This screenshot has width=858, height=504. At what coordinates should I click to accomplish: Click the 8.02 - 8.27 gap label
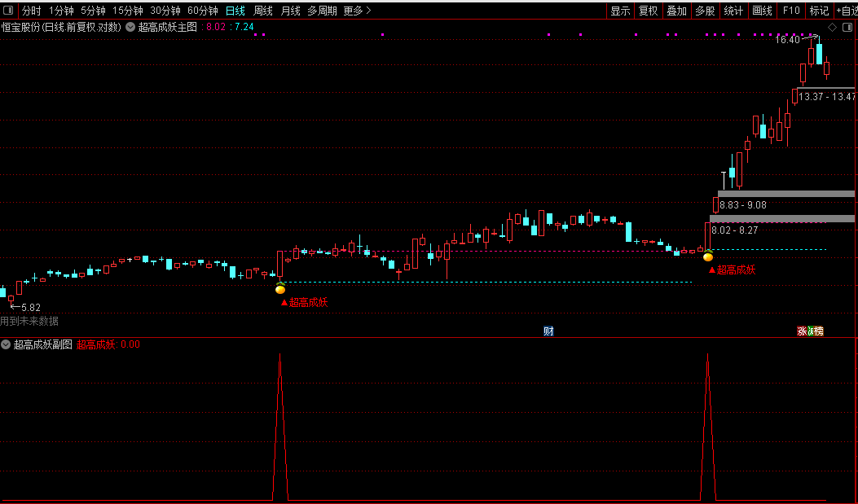click(734, 230)
